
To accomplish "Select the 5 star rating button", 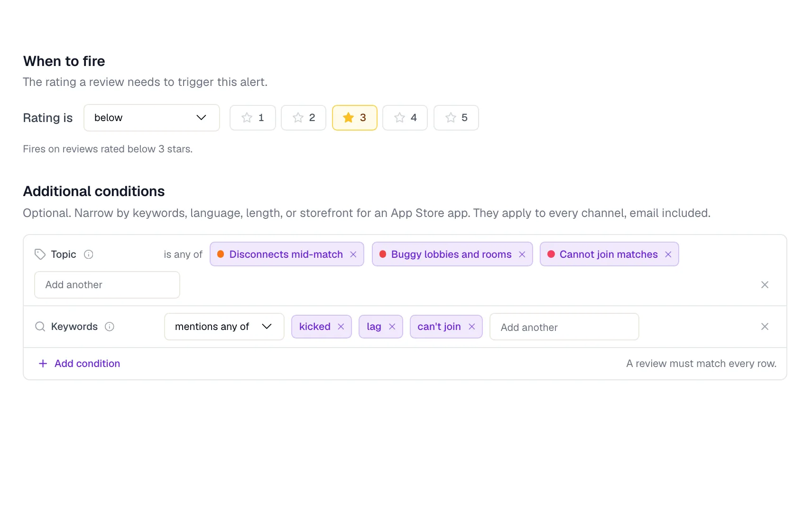I will [456, 118].
